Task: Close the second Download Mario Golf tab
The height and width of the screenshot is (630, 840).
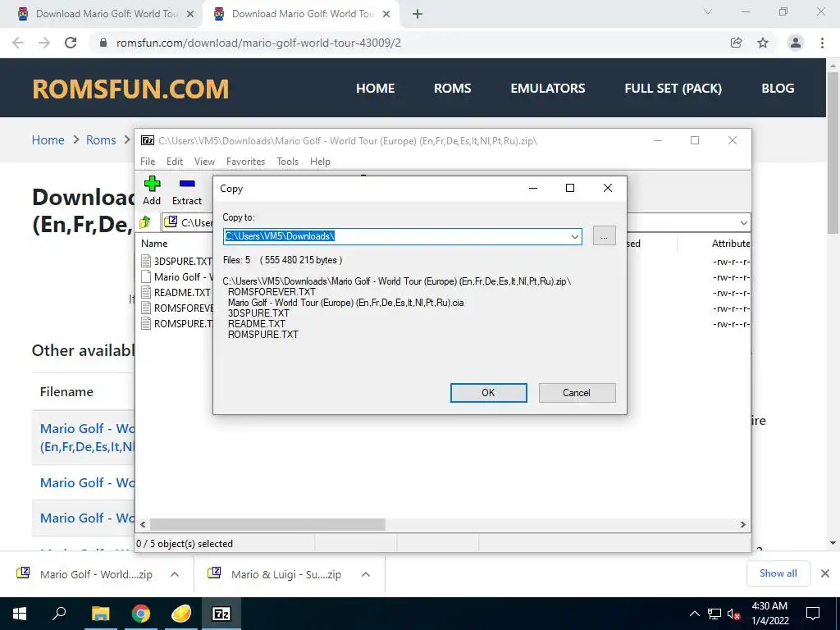Action: tap(386, 14)
